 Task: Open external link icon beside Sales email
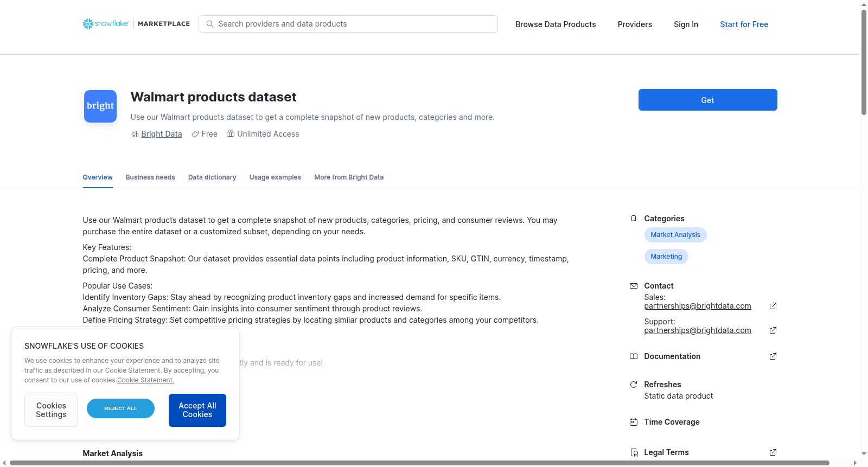click(773, 306)
